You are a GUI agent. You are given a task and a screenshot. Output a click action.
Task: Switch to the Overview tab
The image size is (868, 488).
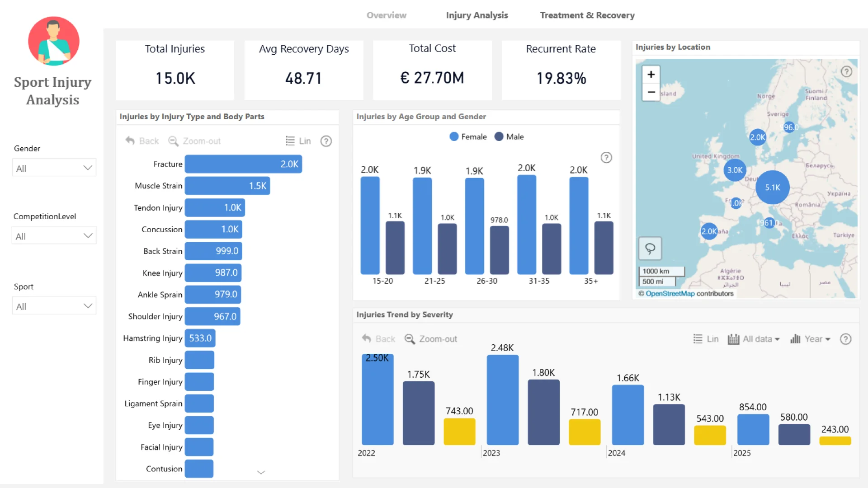tap(387, 15)
